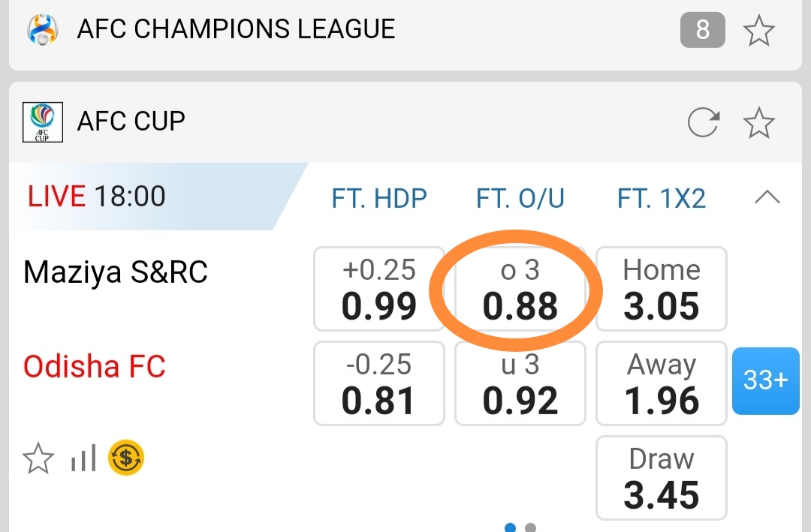
Task: Bet Maziya +0.25 handicap at 0.99
Action: 379,289
